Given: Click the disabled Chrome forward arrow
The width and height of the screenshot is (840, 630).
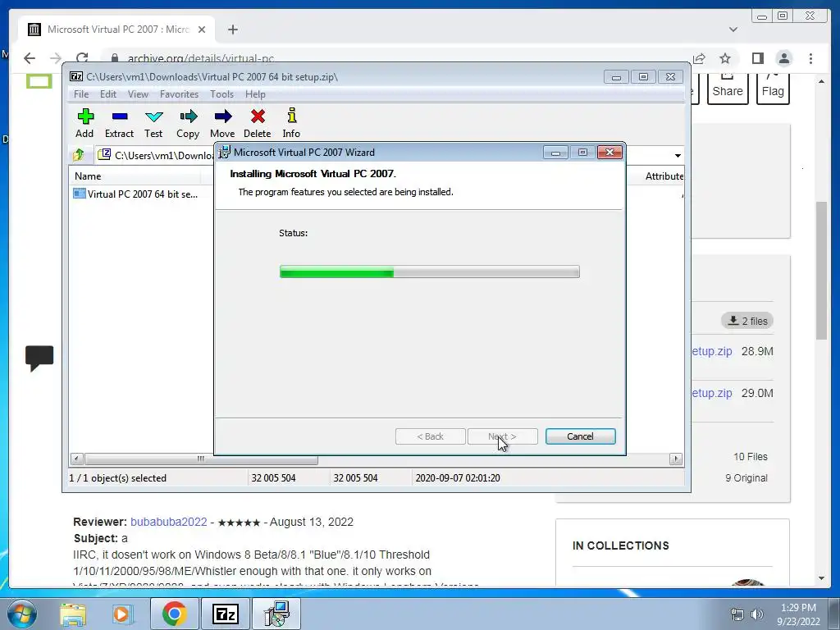Looking at the screenshot, I should (x=56, y=58).
